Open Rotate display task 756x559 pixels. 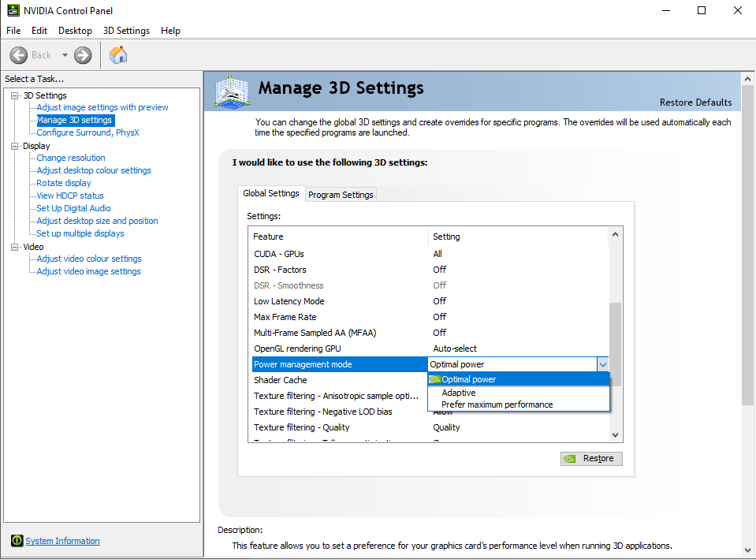click(64, 183)
